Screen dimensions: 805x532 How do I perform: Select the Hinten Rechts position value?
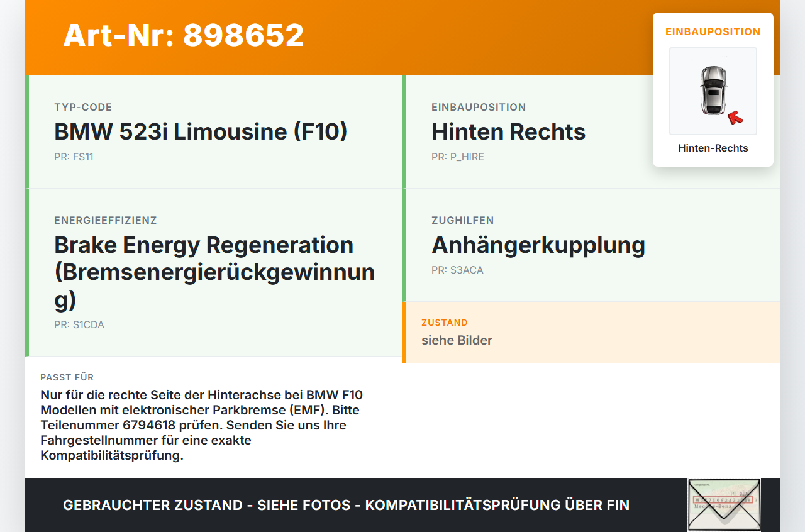[x=508, y=131]
